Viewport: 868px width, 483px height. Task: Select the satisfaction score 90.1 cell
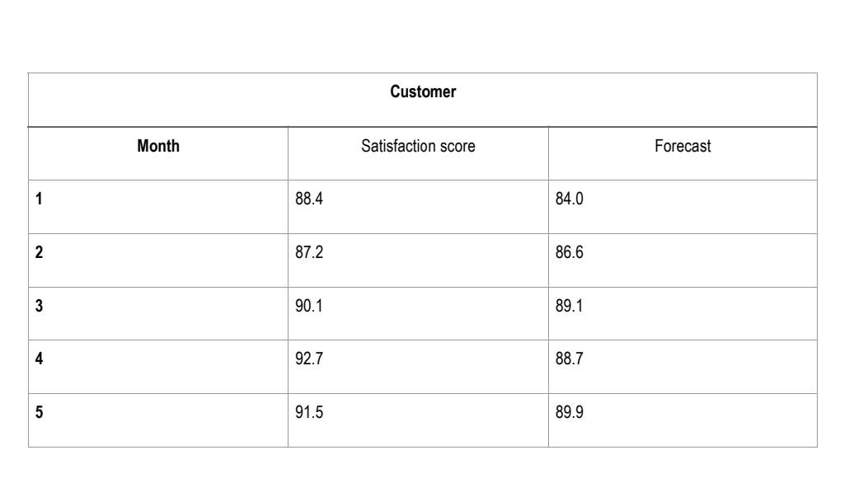point(418,314)
